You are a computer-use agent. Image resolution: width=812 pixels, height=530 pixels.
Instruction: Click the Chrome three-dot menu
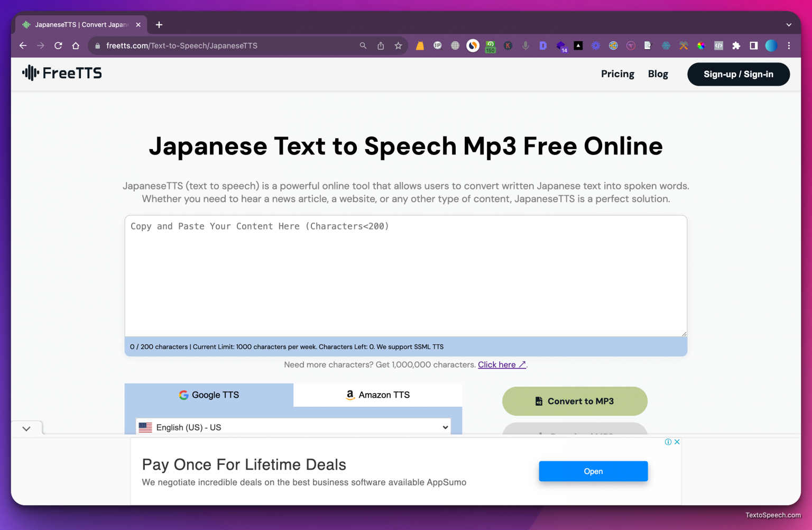click(789, 46)
